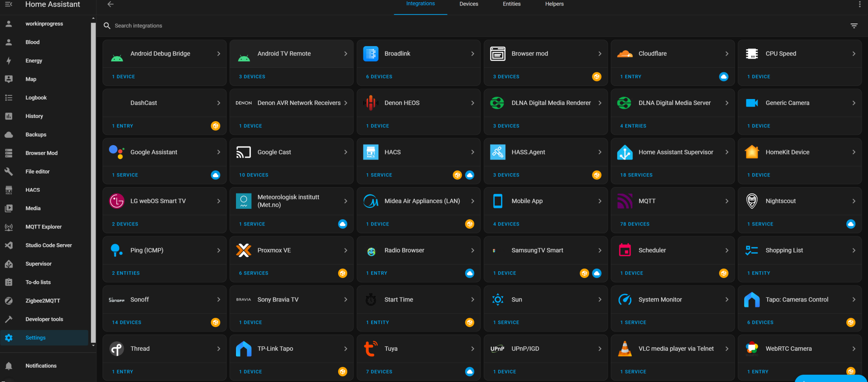868x382 pixels.
Task: Click the Cloudflare cloud logo
Action: pyautogui.click(x=625, y=54)
